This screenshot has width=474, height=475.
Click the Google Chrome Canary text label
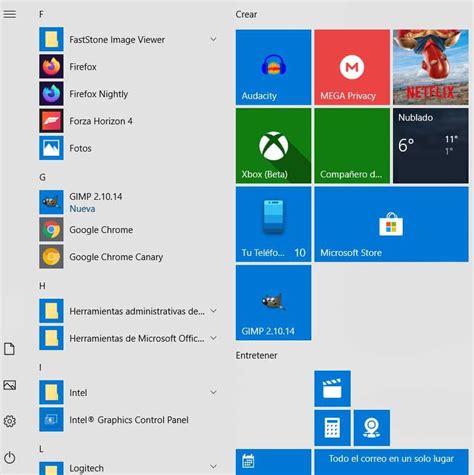[116, 257]
